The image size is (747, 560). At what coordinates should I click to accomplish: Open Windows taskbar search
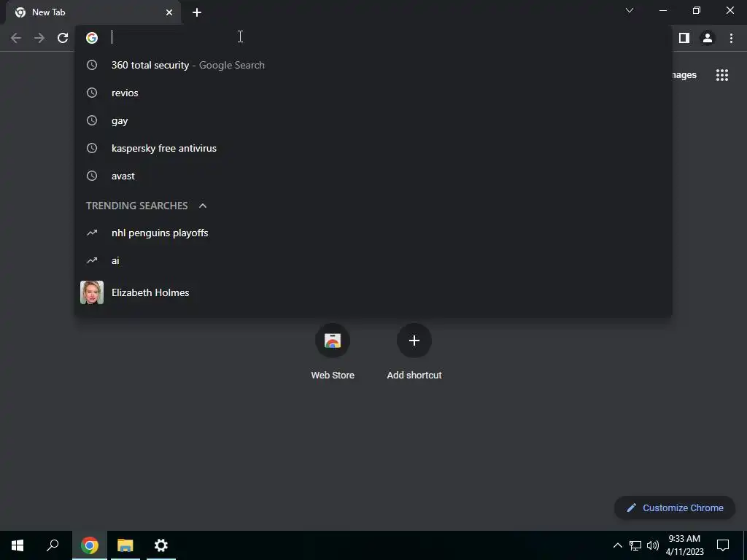click(x=53, y=545)
